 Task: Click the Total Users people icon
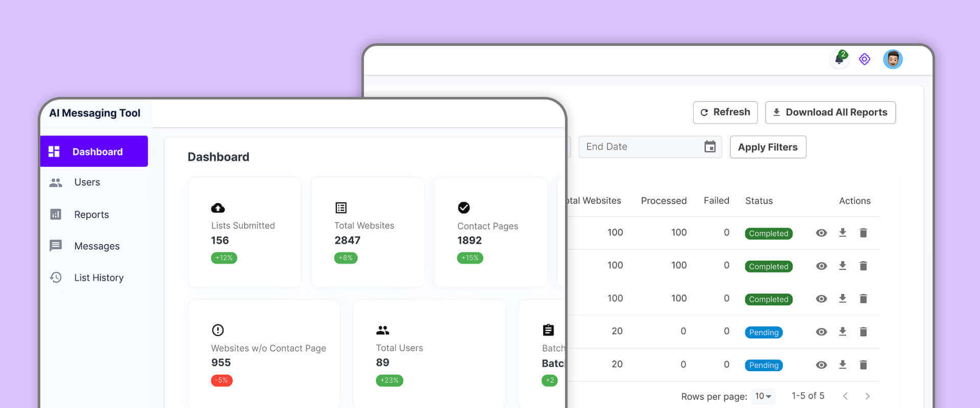click(x=383, y=330)
